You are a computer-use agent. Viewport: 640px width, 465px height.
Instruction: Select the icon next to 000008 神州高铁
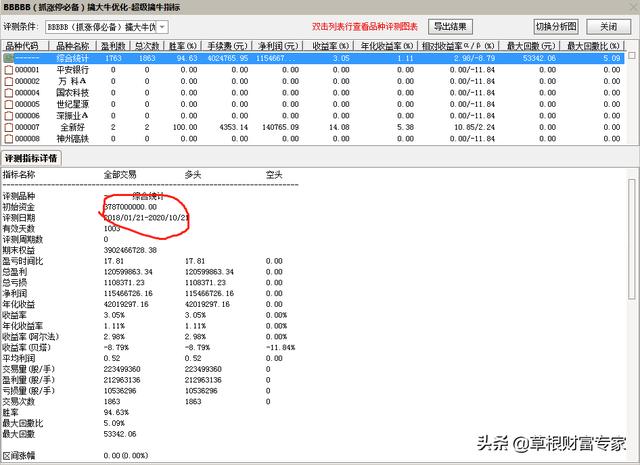point(9,139)
